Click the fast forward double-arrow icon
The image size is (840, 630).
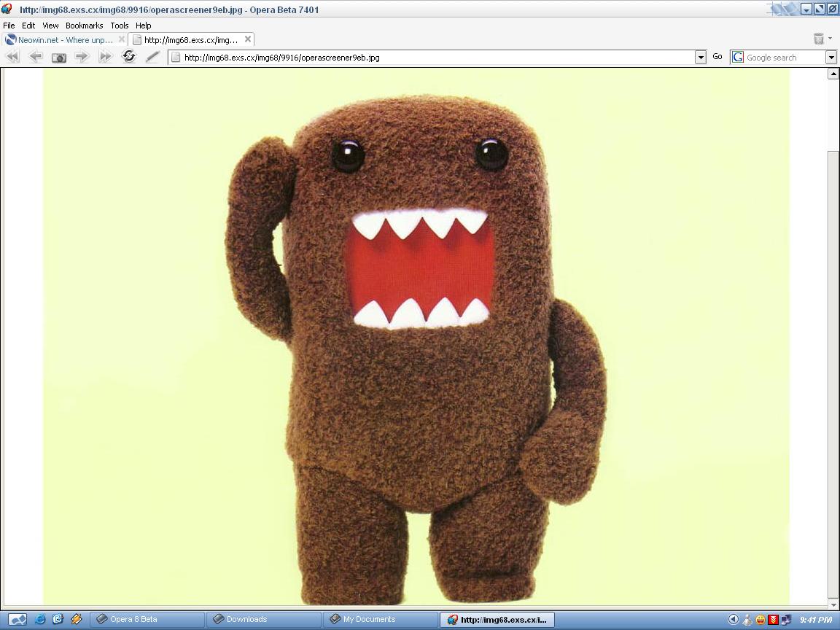pos(104,57)
